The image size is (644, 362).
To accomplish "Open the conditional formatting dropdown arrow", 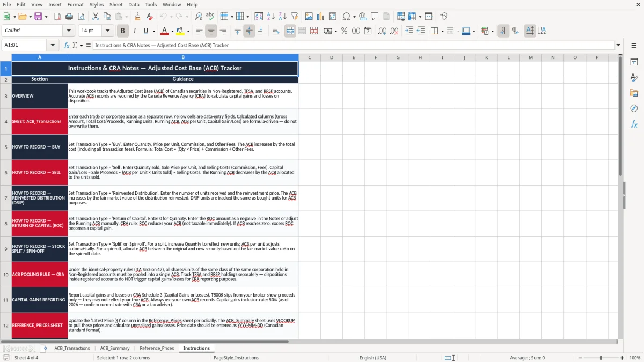I will pyautogui.click(x=492, y=31).
